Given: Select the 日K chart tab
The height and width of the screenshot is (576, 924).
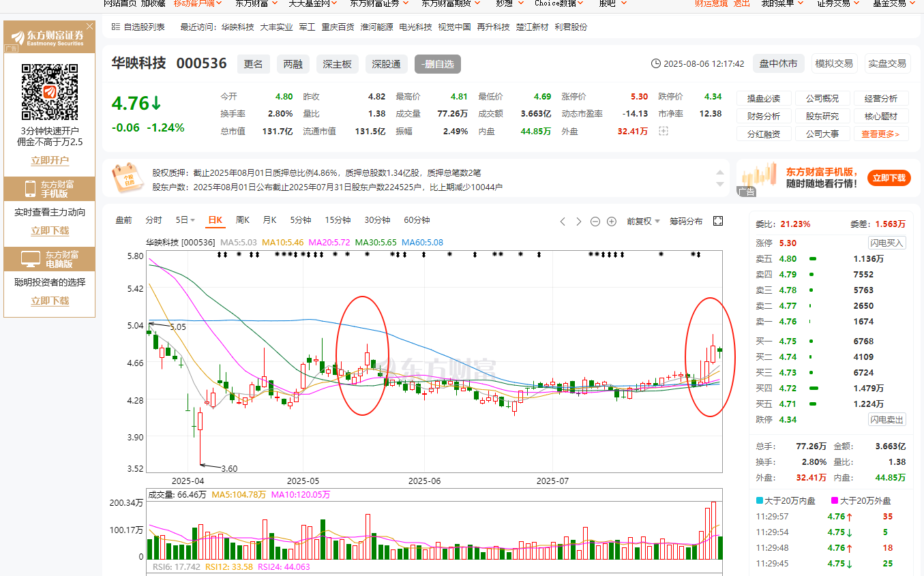Looking at the screenshot, I should tap(215, 220).
